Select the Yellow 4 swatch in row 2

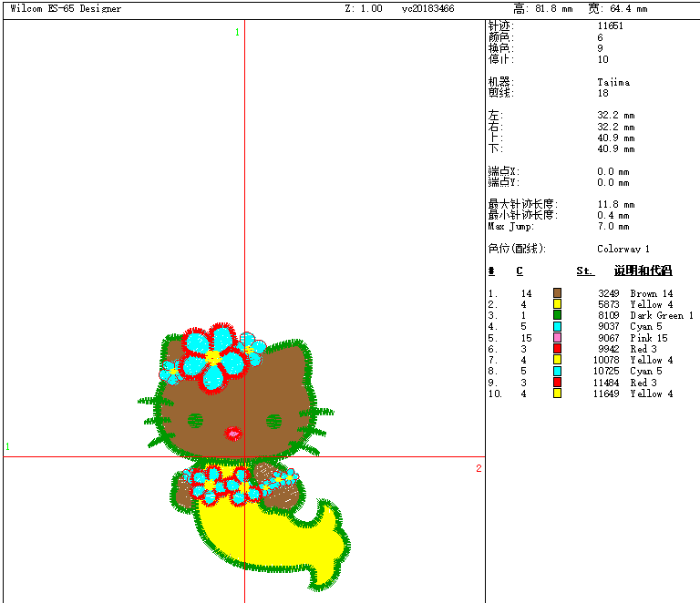(x=557, y=304)
